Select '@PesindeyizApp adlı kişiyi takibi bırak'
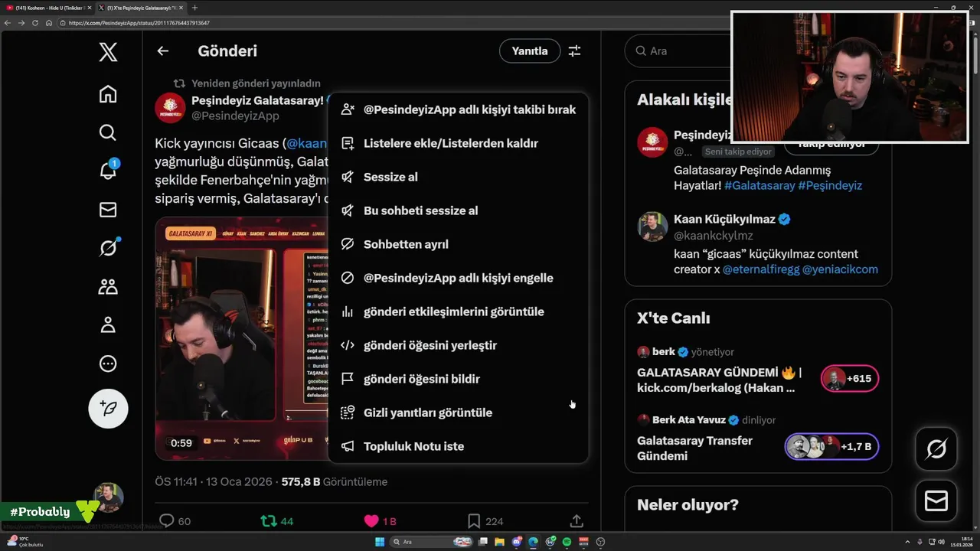The width and height of the screenshot is (980, 551). click(458, 109)
